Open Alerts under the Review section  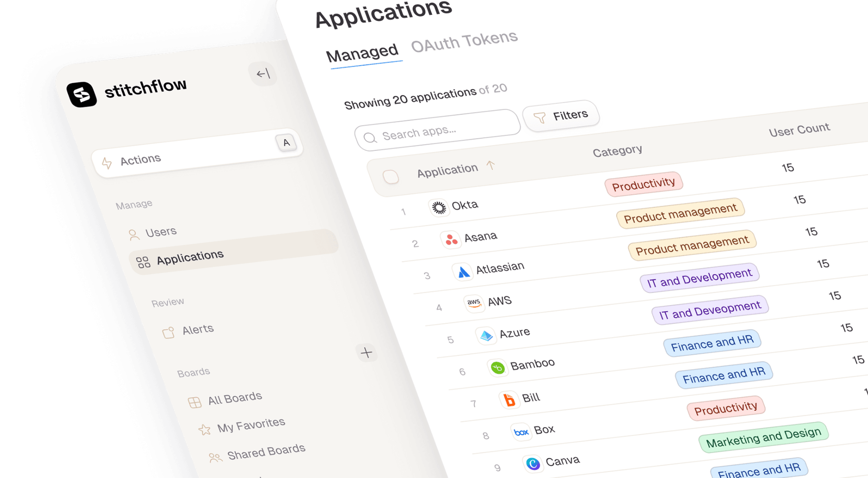(x=198, y=328)
